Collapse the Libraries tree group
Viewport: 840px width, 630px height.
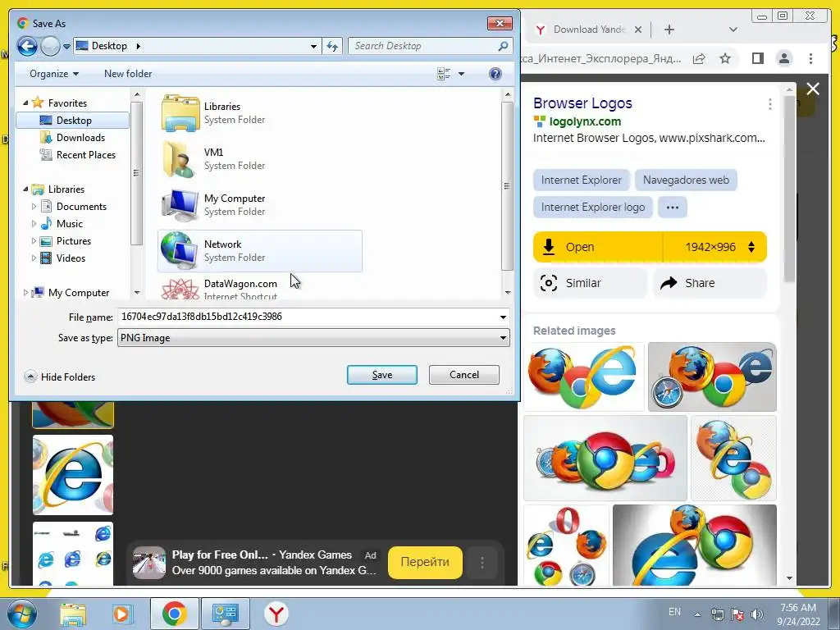tap(25, 189)
